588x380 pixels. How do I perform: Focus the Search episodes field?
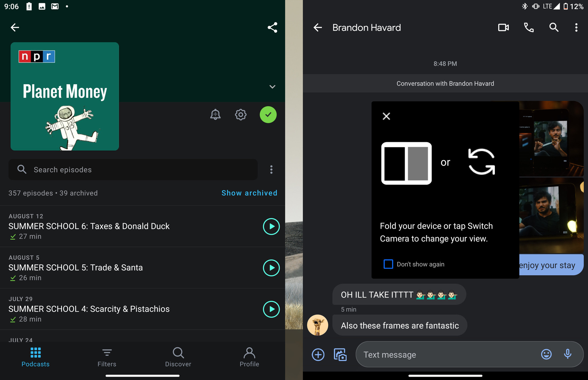point(133,170)
